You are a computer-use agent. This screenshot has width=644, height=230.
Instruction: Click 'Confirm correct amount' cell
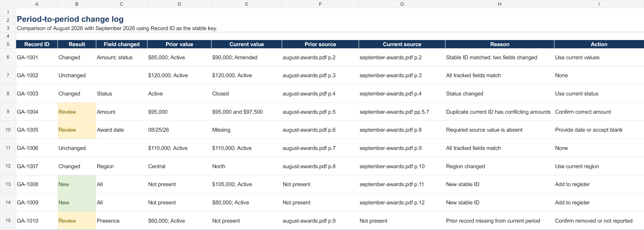(x=599, y=112)
